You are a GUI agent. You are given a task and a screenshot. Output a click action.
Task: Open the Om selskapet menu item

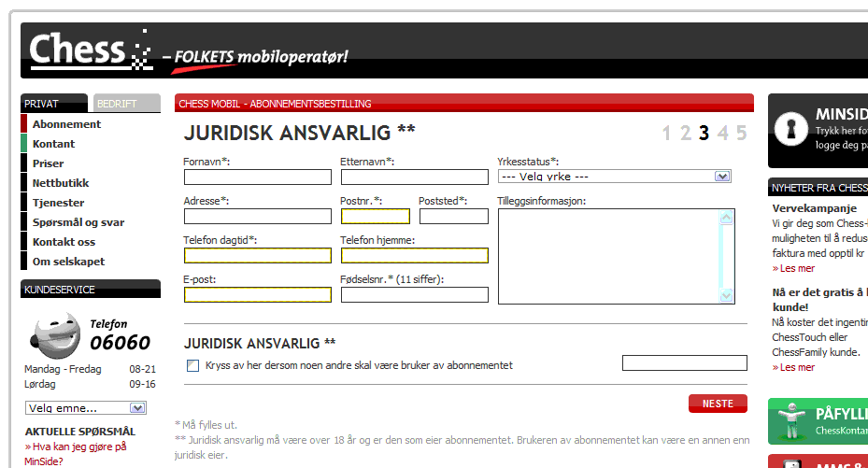(68, 262)
